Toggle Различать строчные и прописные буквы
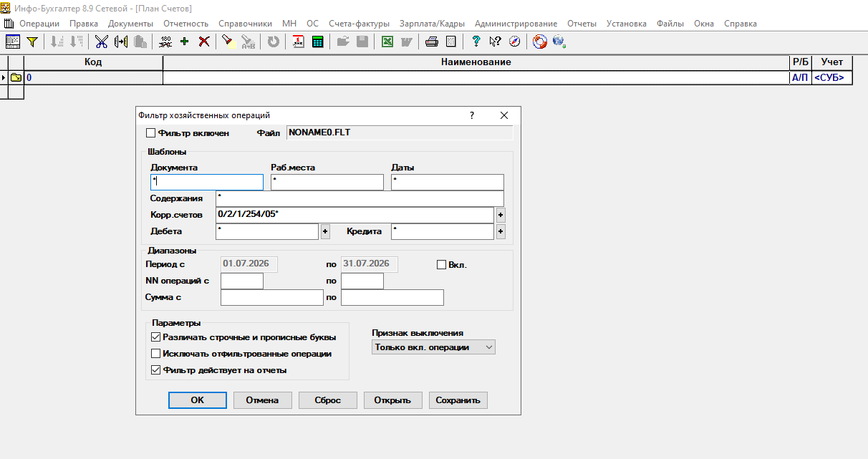Screen dimensions: 868x459 click(x=156, y=337)
